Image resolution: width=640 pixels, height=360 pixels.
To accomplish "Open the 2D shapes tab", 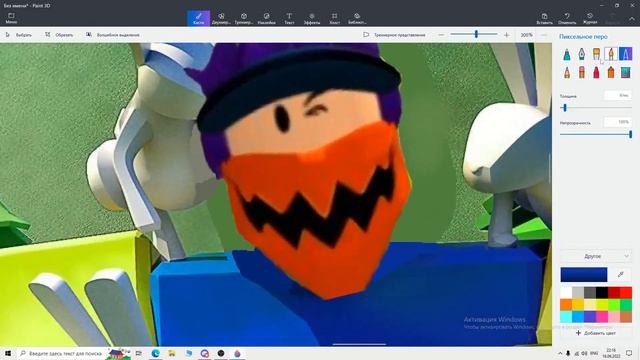I will point(221,18).
